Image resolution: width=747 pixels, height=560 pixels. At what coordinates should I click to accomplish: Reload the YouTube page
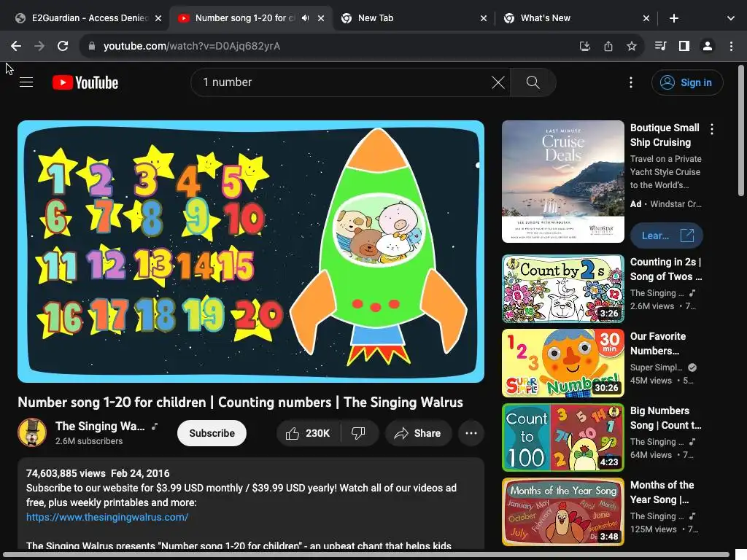pos(63,46)
